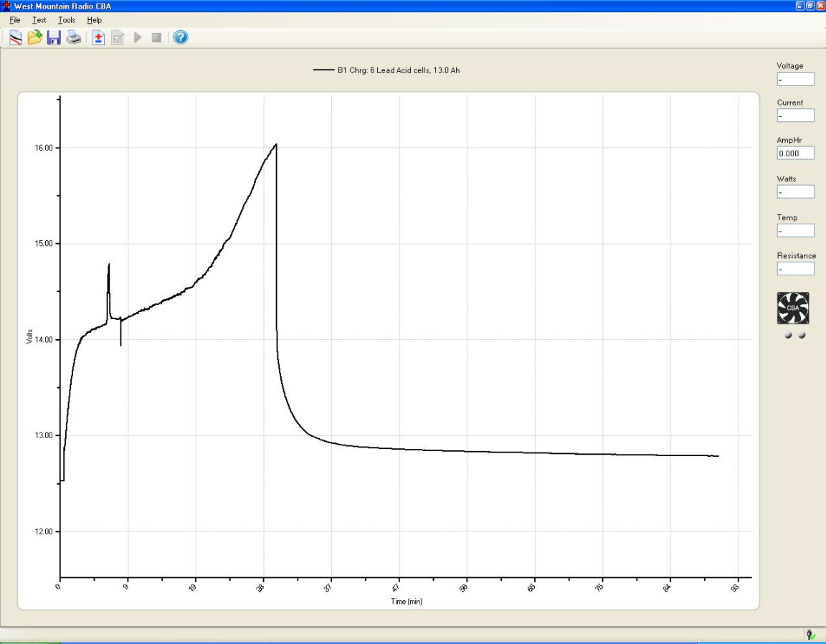Click the Voltage readout field
Screen dimensions: 826x644
point(795,79)
